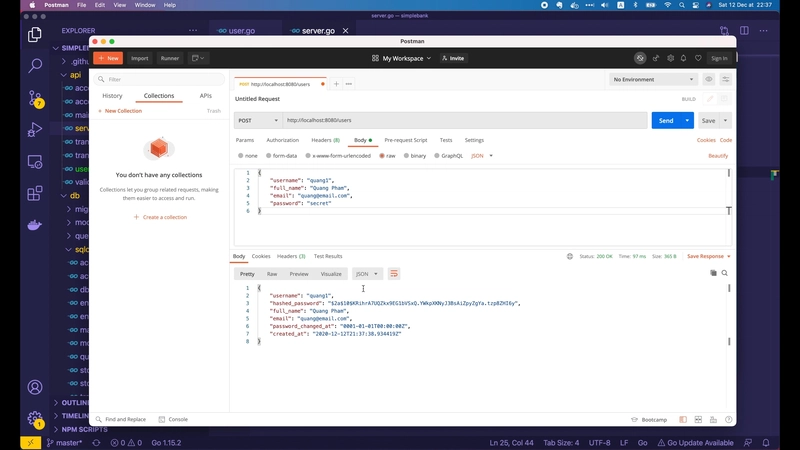Expand the No Environment selector
This screenshot has height=450, width=800.
point(653,79)
